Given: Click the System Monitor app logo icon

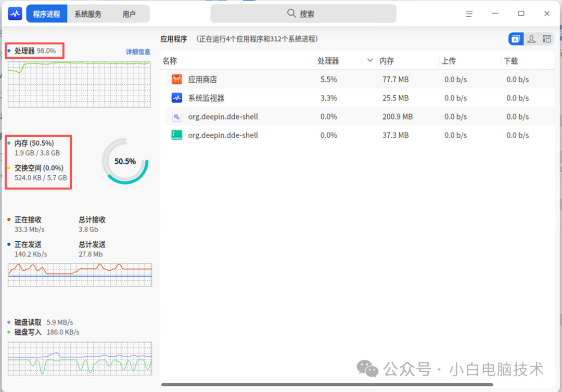Looking at the screenshot, I should (15, 14).
